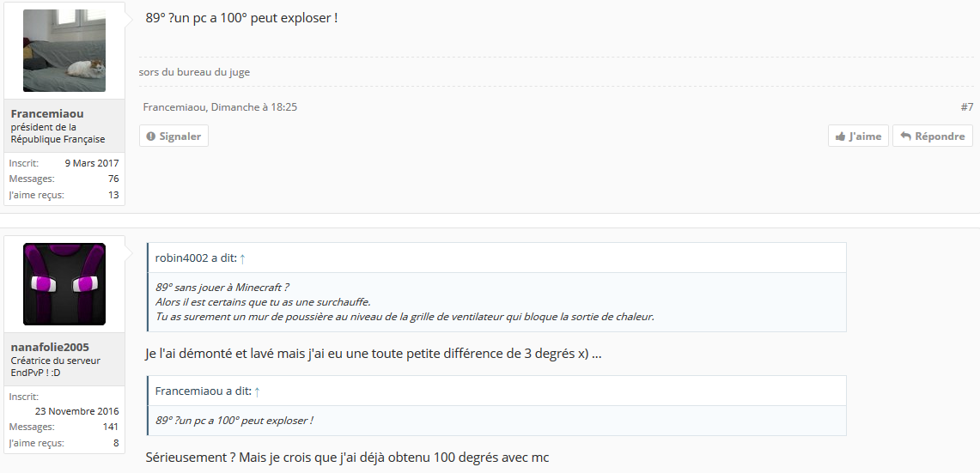Click the Signaler report button
Viewport: 980px width, 473px height.
pyautogui.click(x=173, y=136)
